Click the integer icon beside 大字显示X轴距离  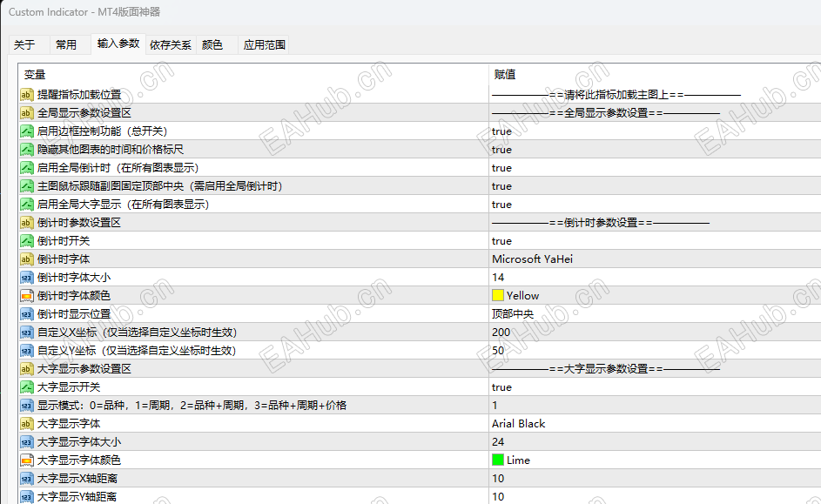27,479
